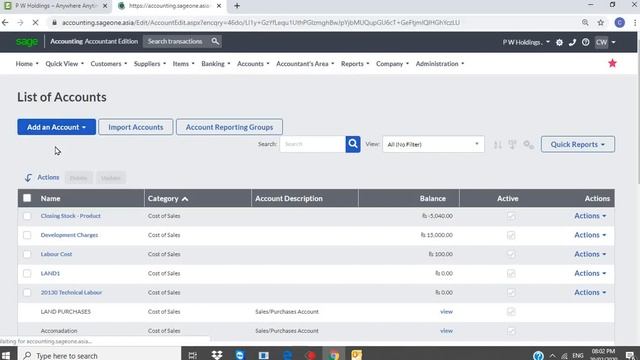Select the Labour Cost row checkbox
640x360 pixels.
[x=27, y=254]
